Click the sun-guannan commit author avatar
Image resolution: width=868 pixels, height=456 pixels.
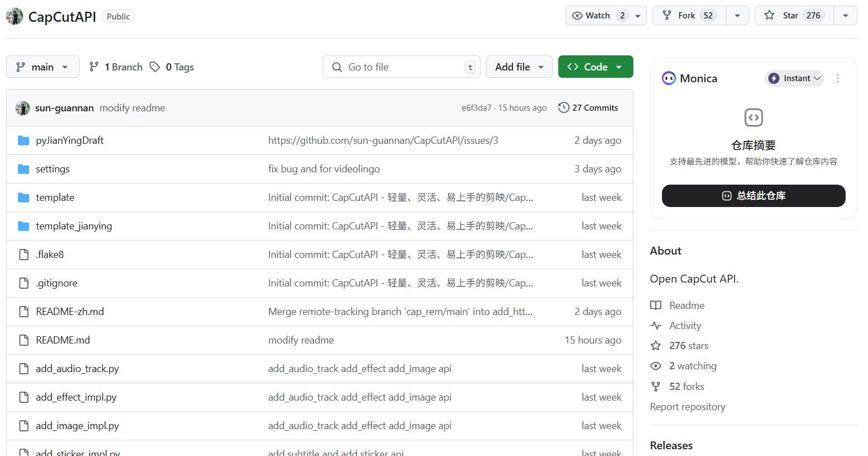coord(22,108)
